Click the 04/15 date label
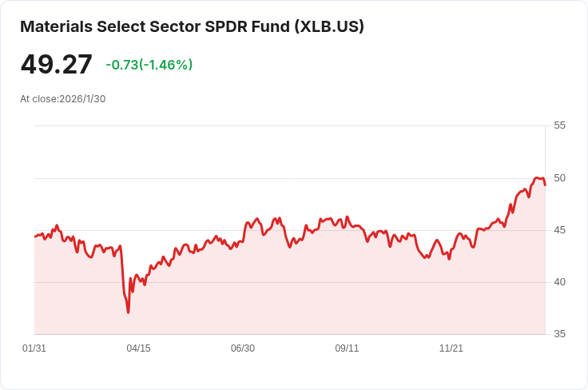Image resolution: width=588 pixels, height=390 pixels. click(x=138, y=348)
